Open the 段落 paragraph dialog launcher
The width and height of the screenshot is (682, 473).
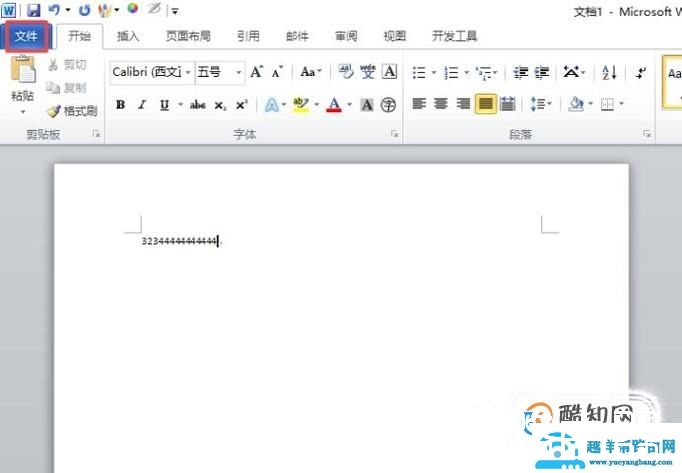click(x=647, y=134)
